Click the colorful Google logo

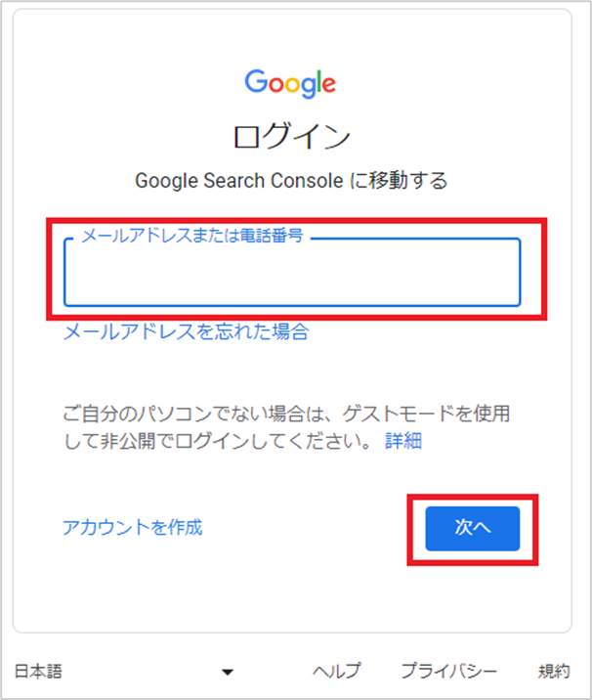point(290,83)
